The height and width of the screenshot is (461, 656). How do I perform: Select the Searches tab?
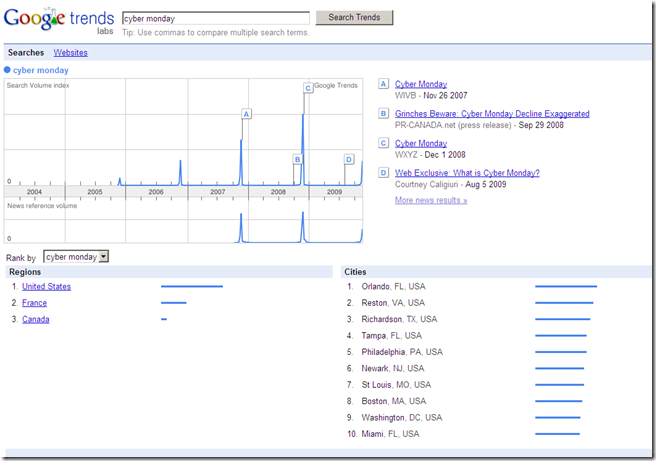26,53
